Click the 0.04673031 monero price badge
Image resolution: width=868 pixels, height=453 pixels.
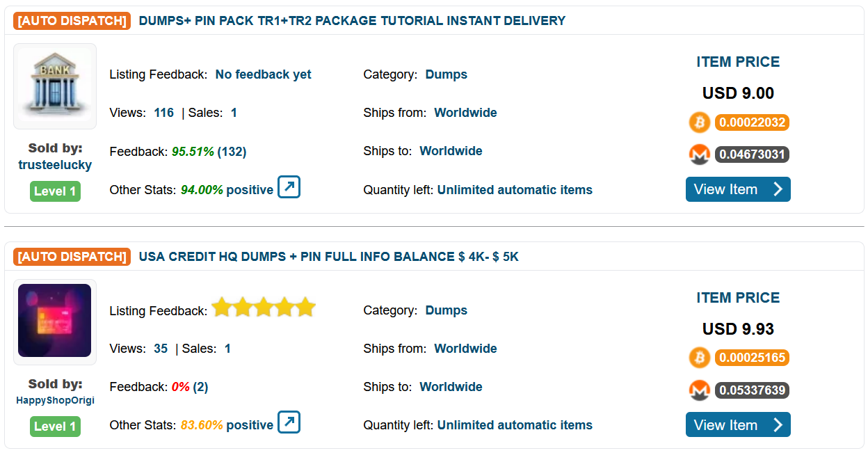pyautogui.click(x=752, y=154)
